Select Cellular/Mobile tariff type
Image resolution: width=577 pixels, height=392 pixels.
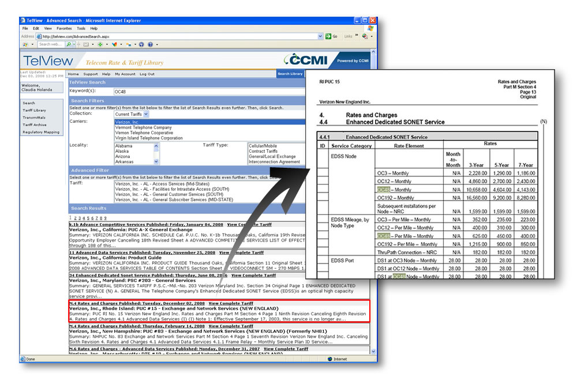[263, 146]
